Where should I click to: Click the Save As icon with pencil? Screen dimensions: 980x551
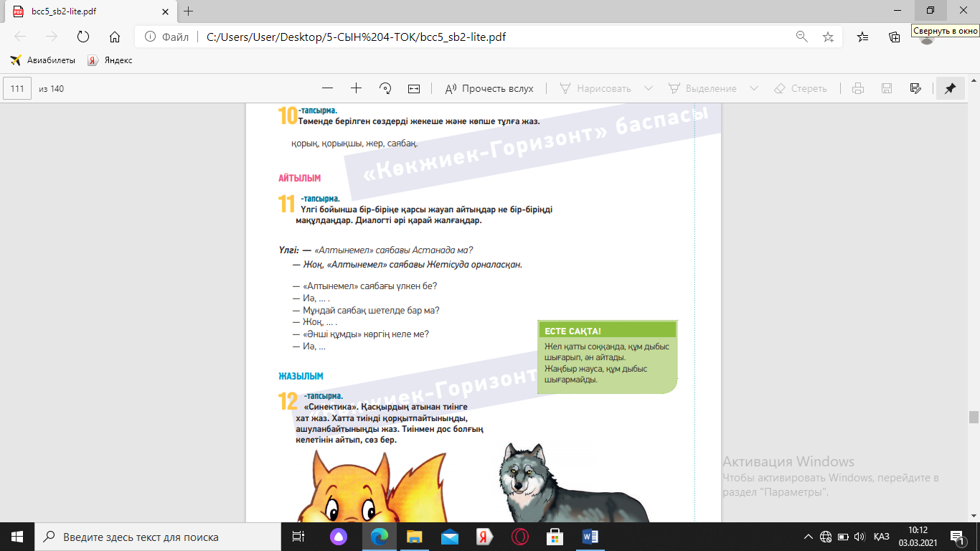915,88
